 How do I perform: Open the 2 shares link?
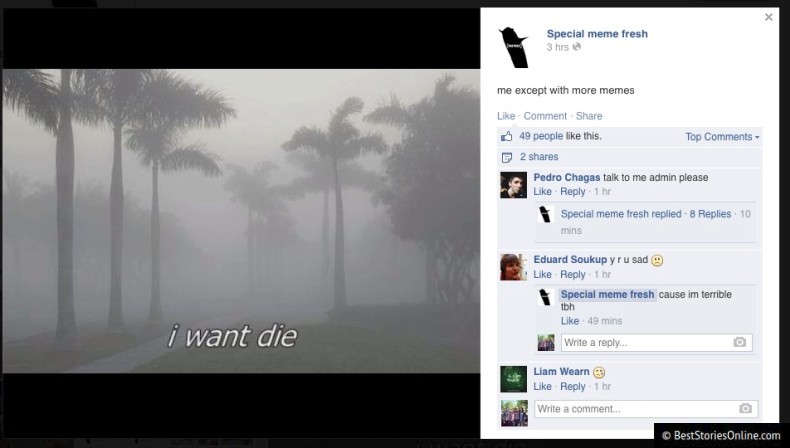pyautogui.click(x=539, y=157)
